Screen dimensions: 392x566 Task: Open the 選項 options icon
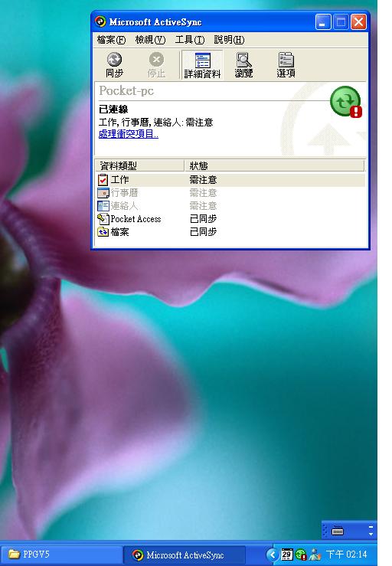click(286, 65)
